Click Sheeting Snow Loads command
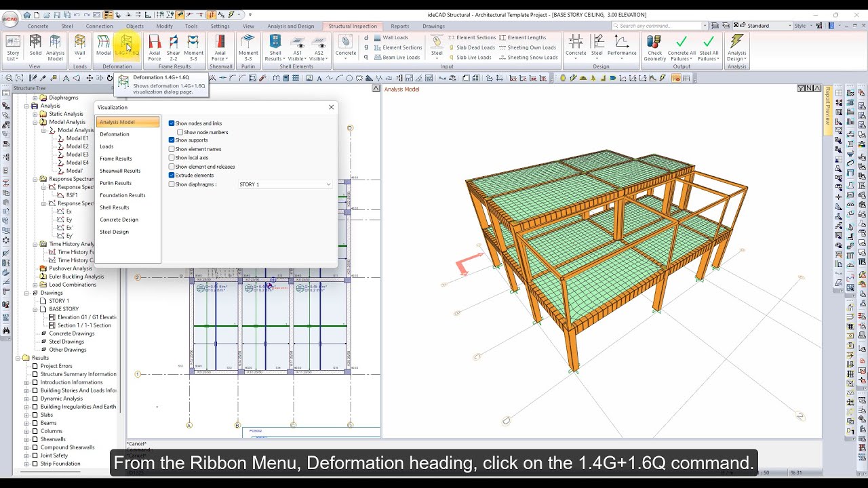The width and height of the screenshot is (868, 488). coord(528,58)
